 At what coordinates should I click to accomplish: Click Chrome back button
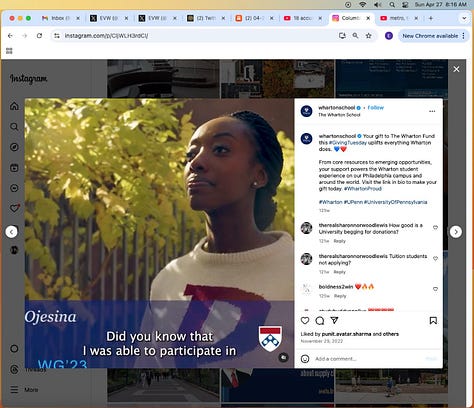[x=10, y=36]
